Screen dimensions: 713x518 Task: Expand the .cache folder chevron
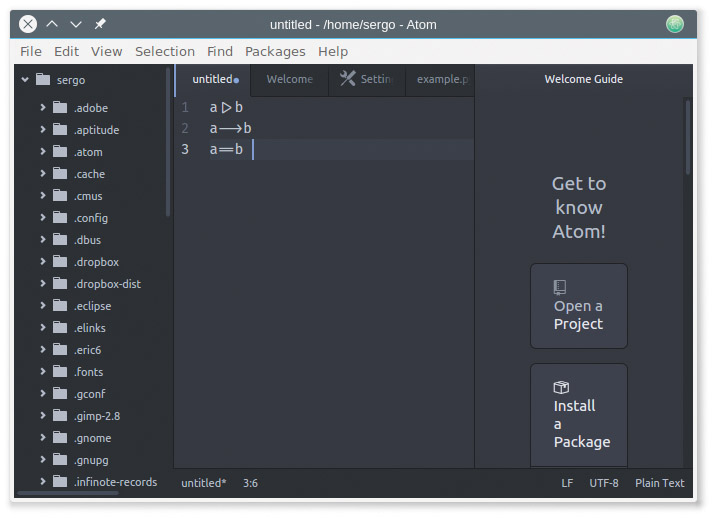(43, 173)
